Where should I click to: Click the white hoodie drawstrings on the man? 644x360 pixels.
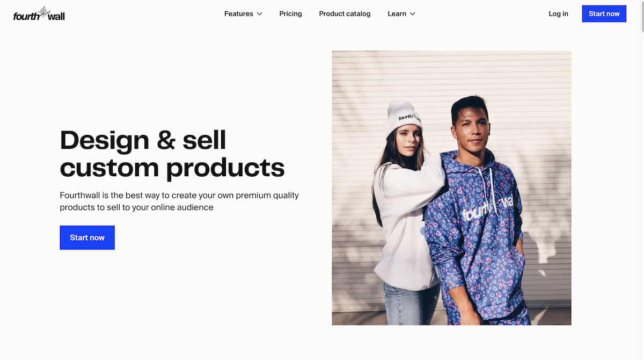pyautogui.click(x=491, y=185)
